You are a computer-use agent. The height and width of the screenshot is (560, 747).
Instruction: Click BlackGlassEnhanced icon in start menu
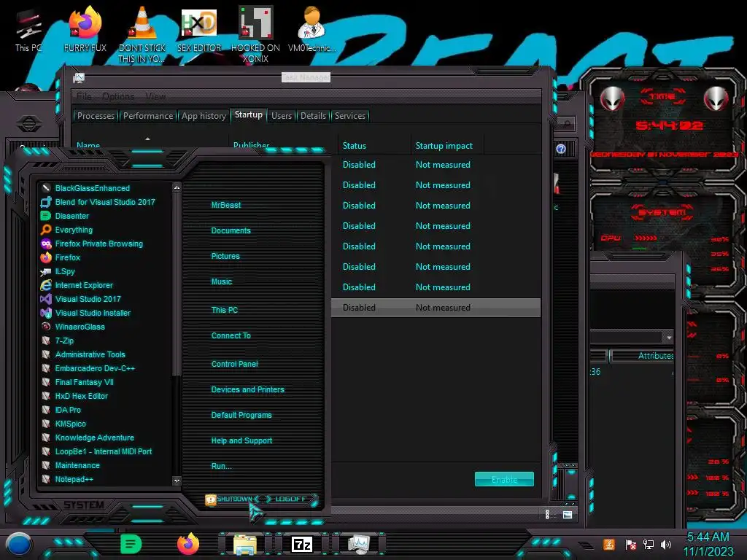pyautogui.click(x=46, y=188)
